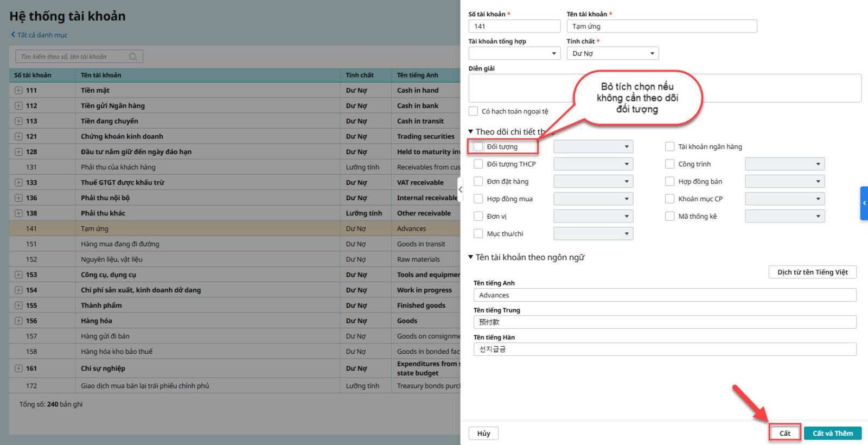Collapse Tên tài khoản theo ngôn ngữ section
The width and height of the screenshot is (868, 445).
click(471, 257)
